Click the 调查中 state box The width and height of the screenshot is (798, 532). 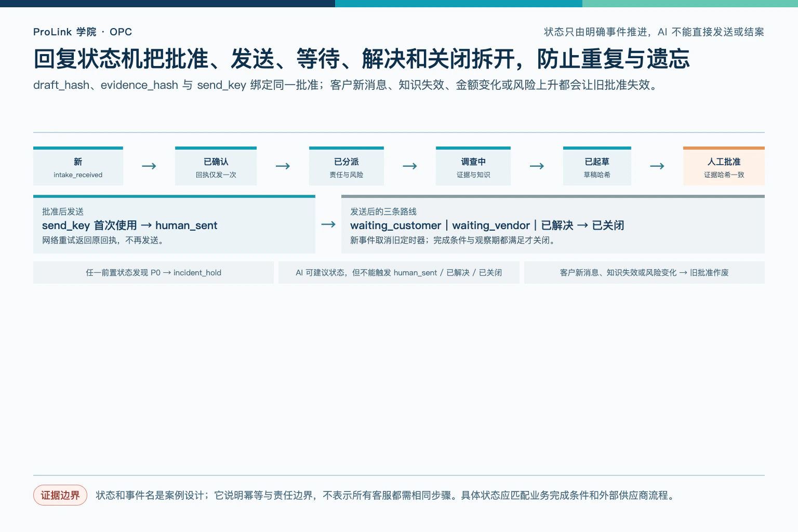point(473,166)
